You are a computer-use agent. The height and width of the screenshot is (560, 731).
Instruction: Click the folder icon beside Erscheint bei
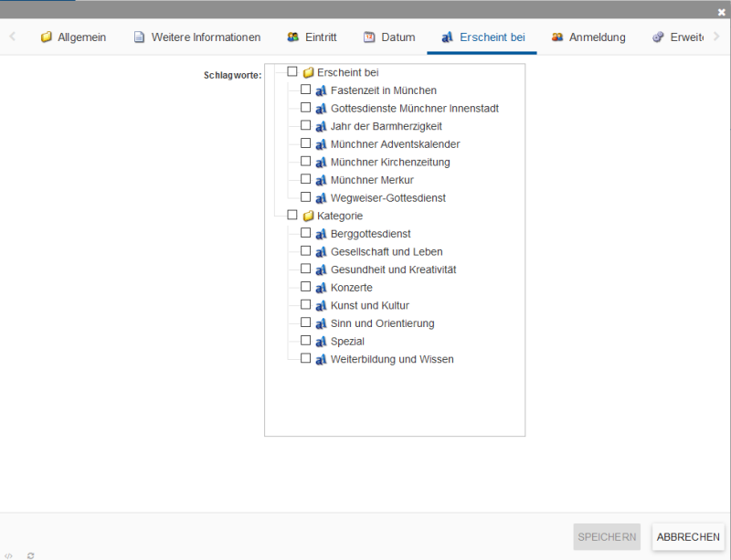[x=308, y=72]
